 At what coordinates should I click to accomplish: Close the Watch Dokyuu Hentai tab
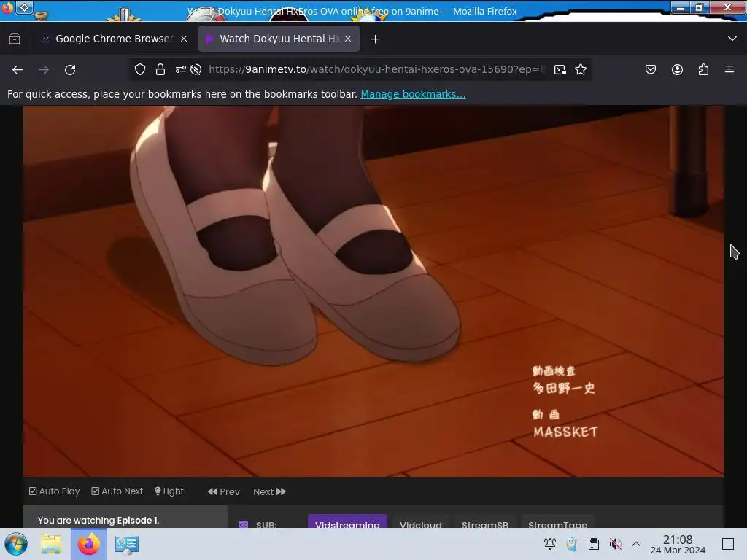click(x=348, y=39)
